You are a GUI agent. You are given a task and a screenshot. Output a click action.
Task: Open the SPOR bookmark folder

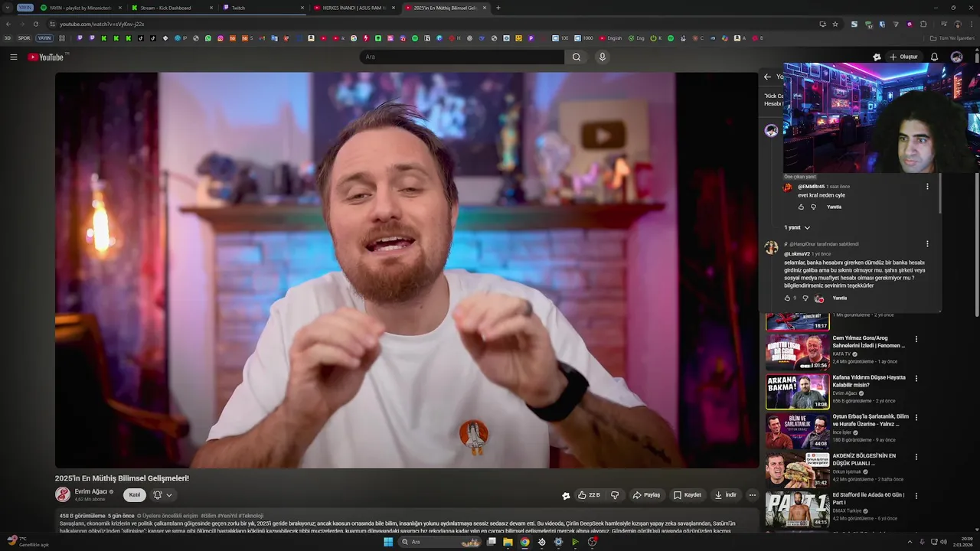point(24,37)
